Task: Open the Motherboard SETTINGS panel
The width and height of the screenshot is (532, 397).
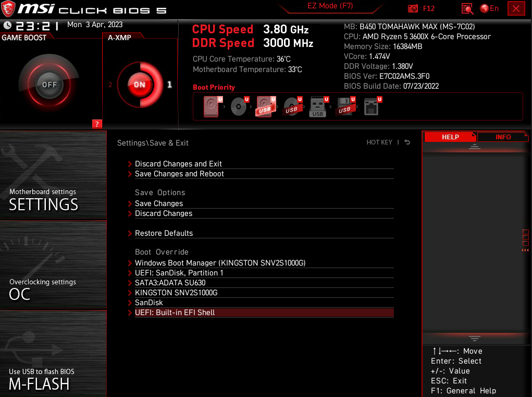Action: [53, 175]
